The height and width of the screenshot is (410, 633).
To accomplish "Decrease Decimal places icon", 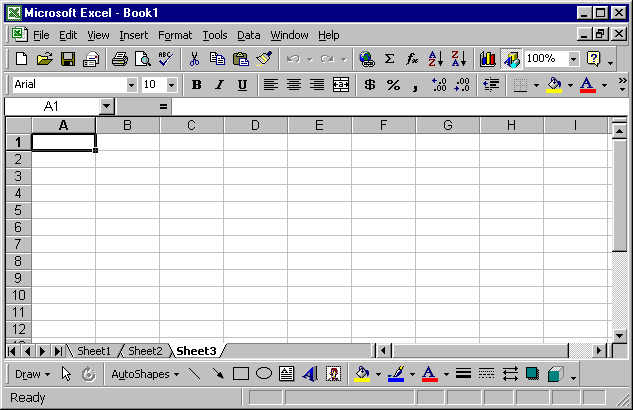I will tap(462, 85).
